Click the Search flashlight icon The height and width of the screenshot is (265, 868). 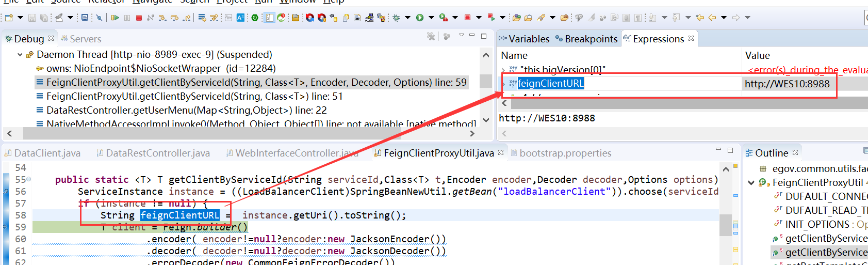541,18
